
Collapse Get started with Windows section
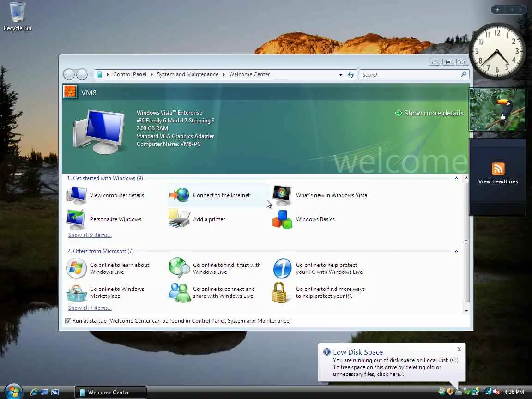click(456, 178)
